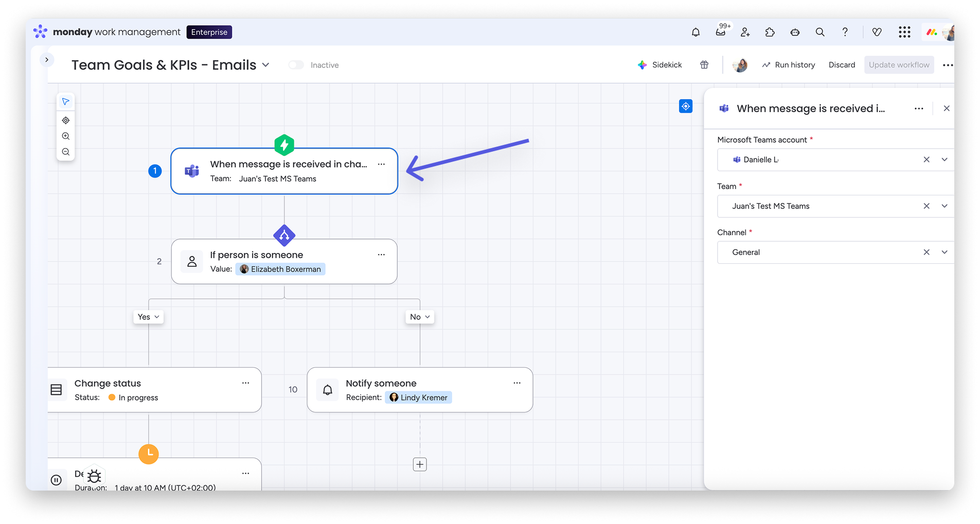Image resolution: width=980 pixels, height=524 pixels.
Task: Click the Enterprise plan badge
Action: 209,32
